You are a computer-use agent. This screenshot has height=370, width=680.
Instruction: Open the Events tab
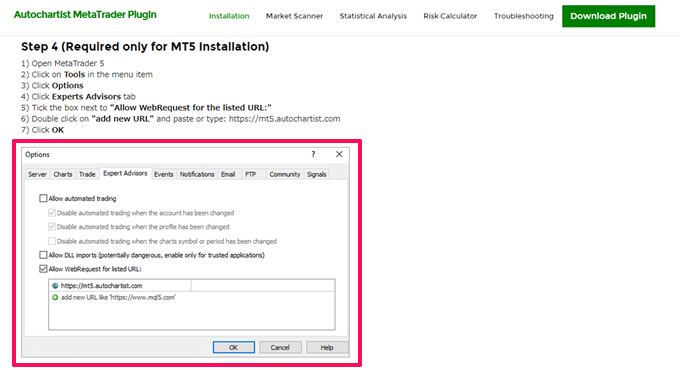(163, 174)
